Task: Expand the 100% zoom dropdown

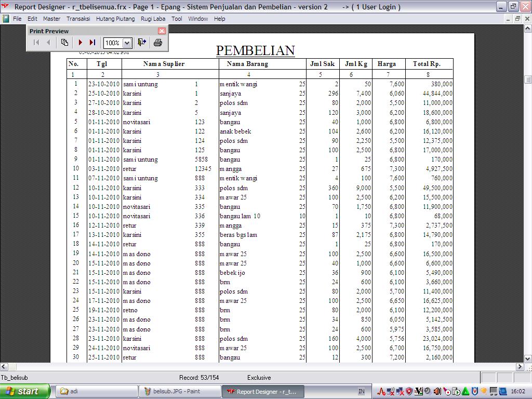Action: coord(127,43)
